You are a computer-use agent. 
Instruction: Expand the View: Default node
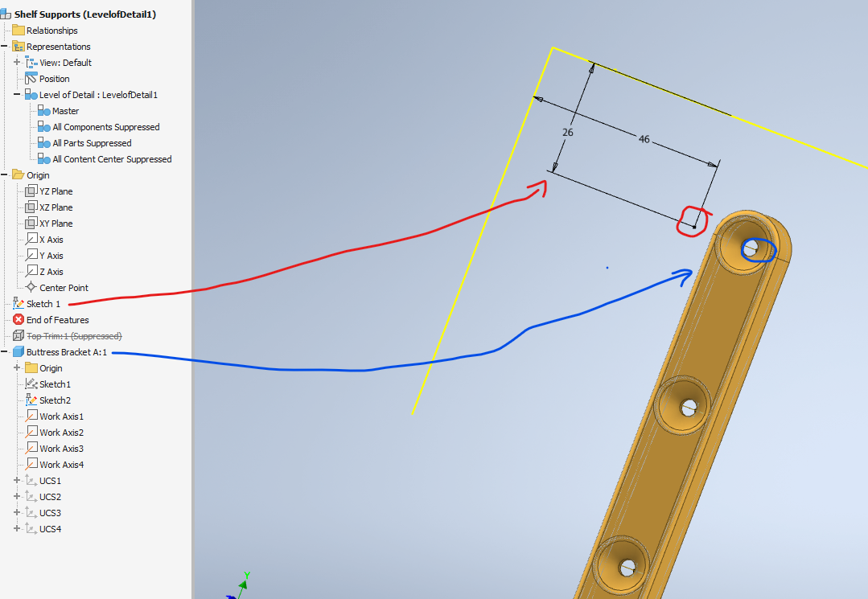click(19, 62)
